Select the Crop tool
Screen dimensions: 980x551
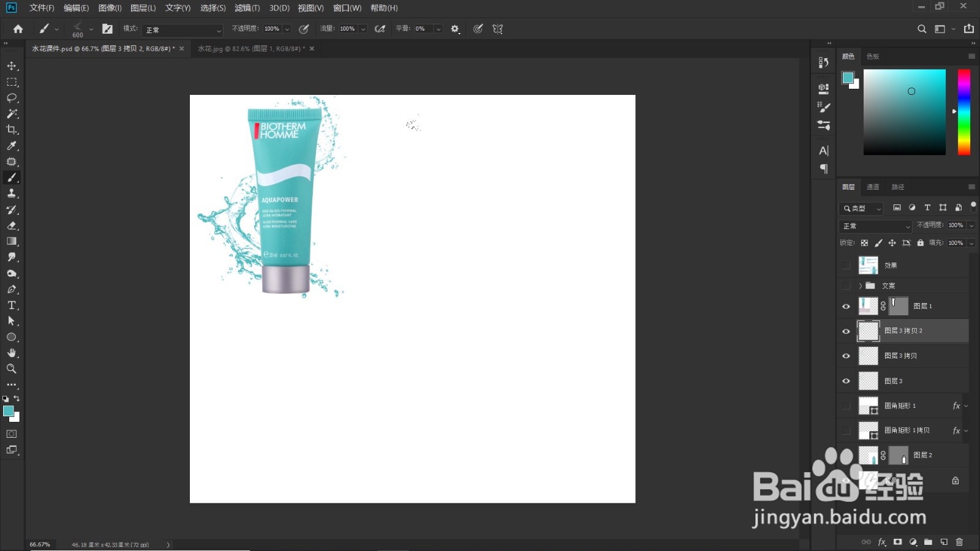click(12, 130)
